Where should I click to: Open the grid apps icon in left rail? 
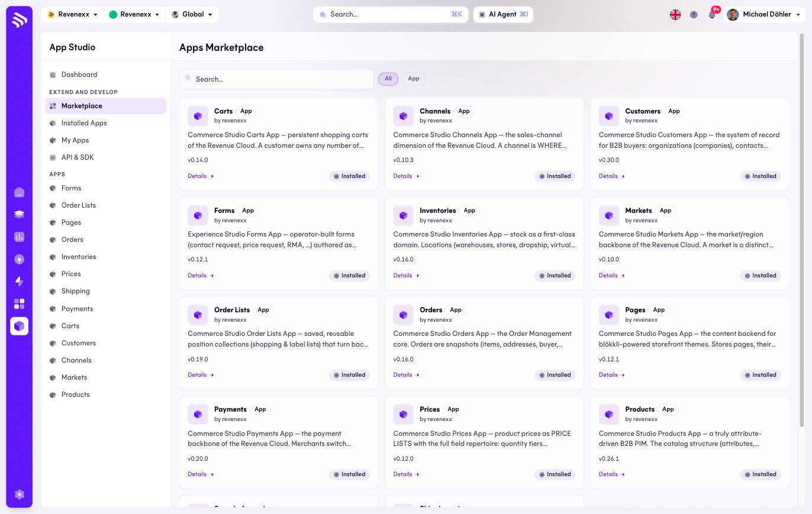pos(19,304)
